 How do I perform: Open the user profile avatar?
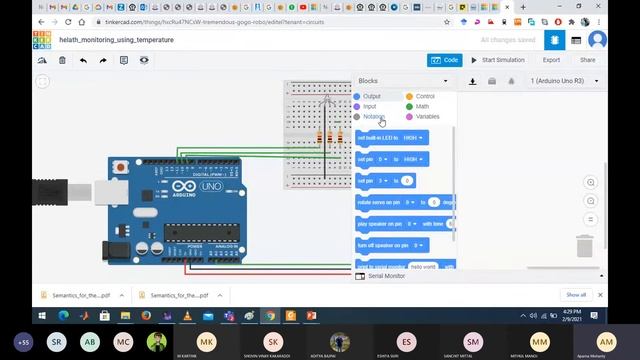[x=597, y=40]
